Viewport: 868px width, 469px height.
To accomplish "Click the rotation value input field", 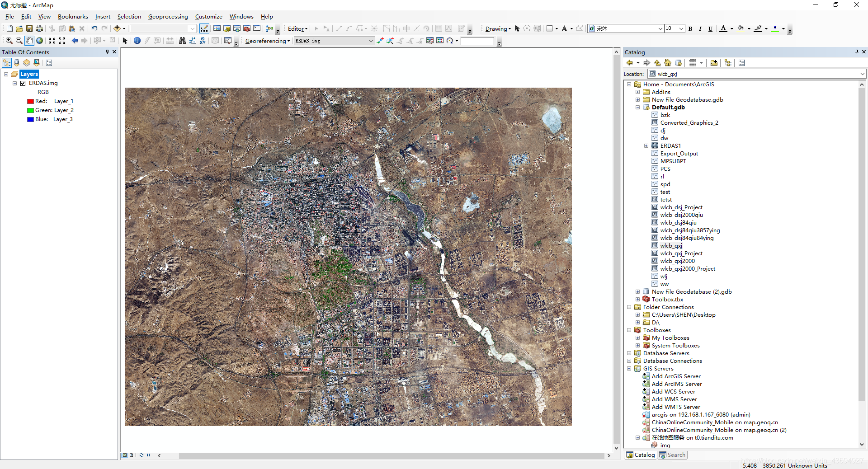I will (477, 41).
